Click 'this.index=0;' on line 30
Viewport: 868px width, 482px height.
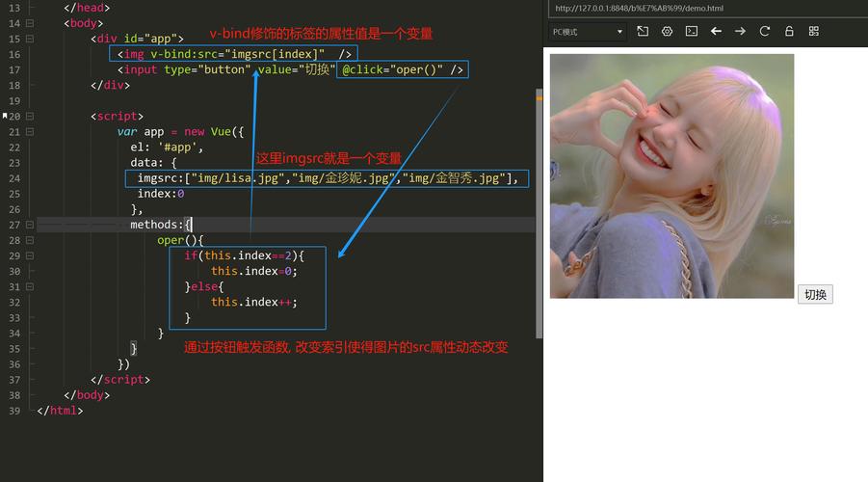254,272
